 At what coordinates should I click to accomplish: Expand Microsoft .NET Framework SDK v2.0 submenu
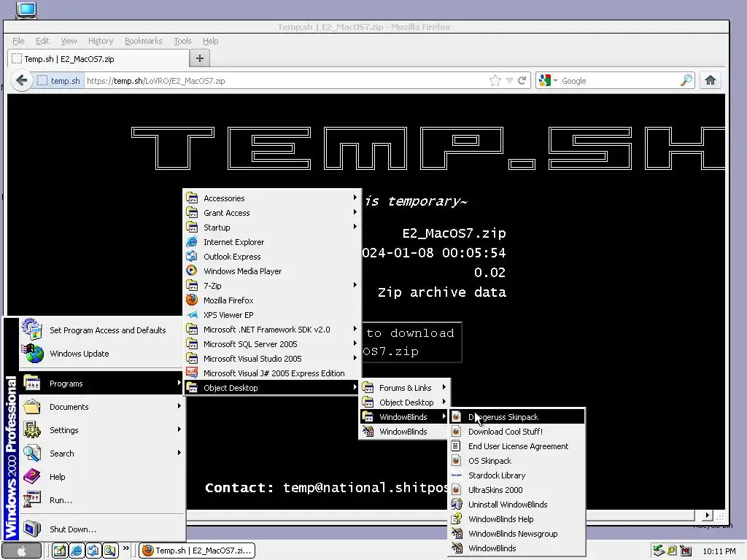271,330
